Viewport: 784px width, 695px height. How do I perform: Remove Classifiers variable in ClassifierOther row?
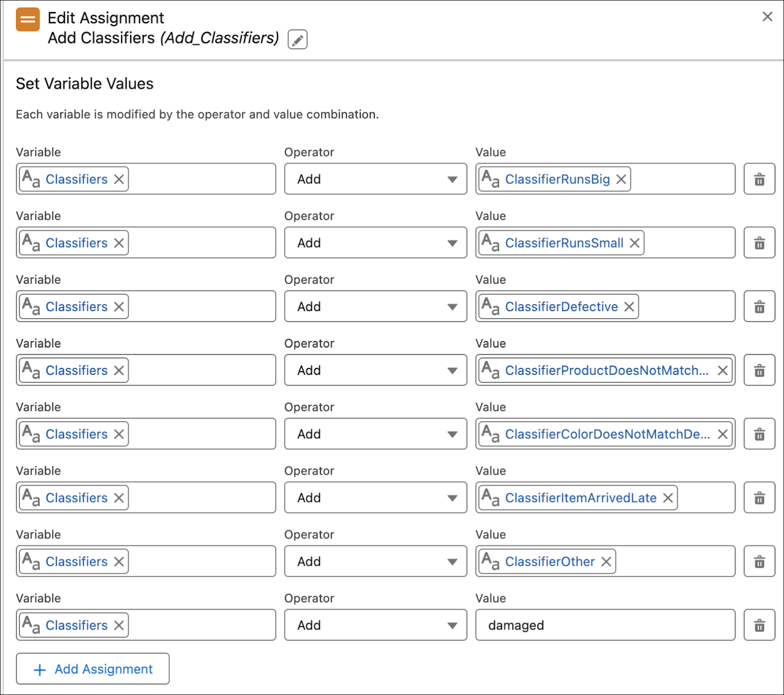point(119,561)
